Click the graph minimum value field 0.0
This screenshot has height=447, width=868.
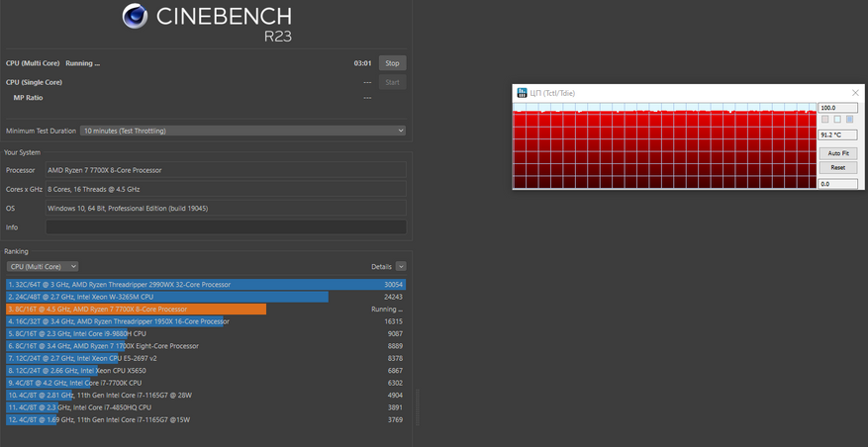(837, 184)
